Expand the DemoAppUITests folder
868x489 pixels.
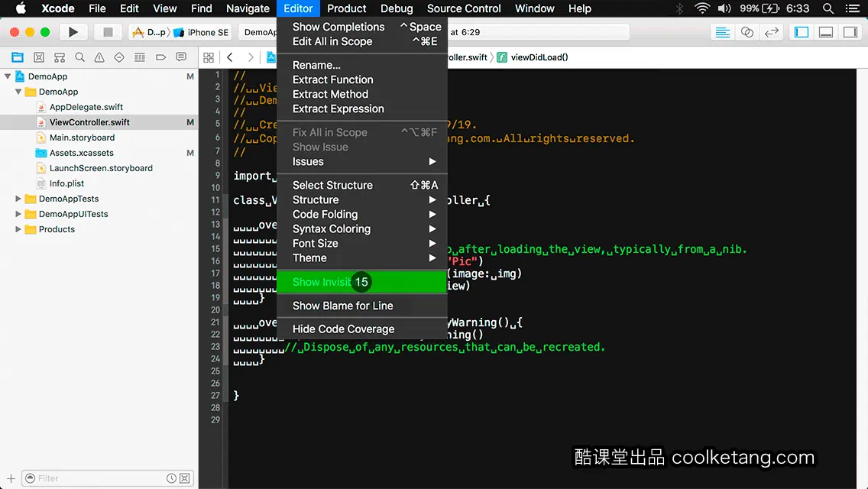pyautogui.click(x=18, y=214)
